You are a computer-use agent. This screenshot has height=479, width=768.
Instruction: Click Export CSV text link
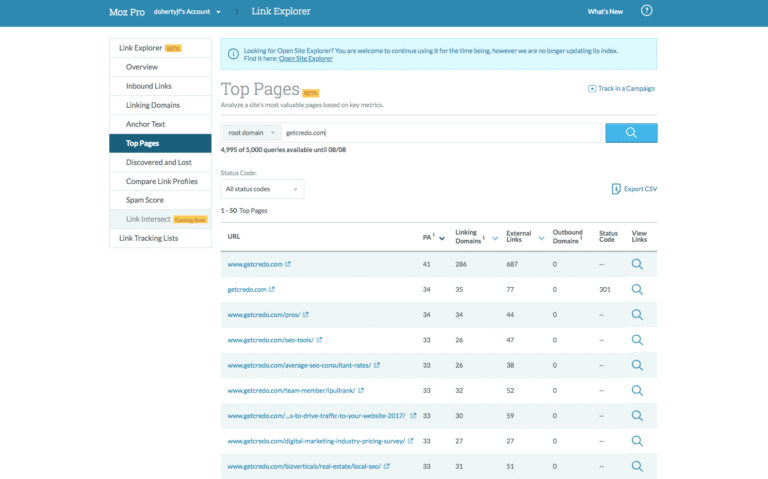click(x=640, y=189)
